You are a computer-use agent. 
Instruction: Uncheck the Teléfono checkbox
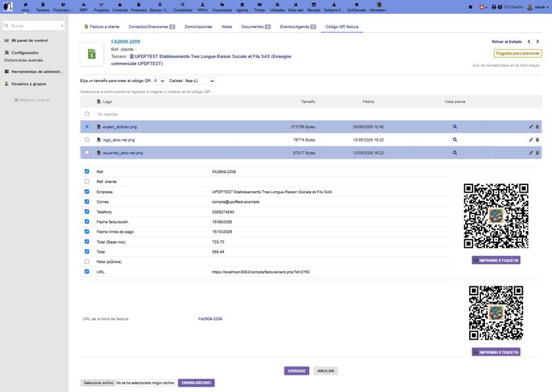[x=87, y=212]
